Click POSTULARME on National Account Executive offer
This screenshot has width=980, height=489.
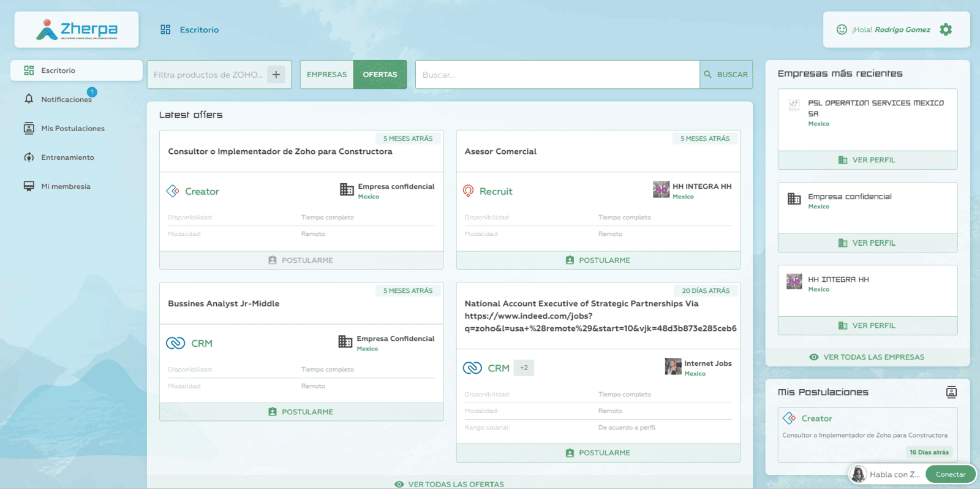coord(598,453)
